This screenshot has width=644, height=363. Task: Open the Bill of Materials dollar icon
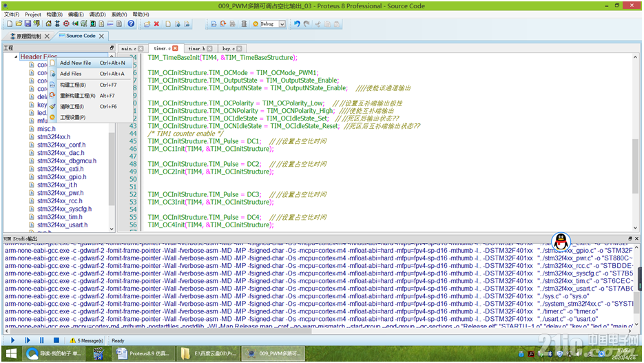[x=101, y=24]
